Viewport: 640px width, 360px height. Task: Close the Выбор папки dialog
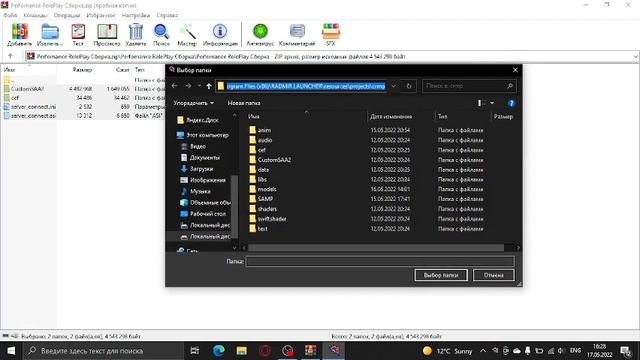pyautogui.click(x=515, y=70)
